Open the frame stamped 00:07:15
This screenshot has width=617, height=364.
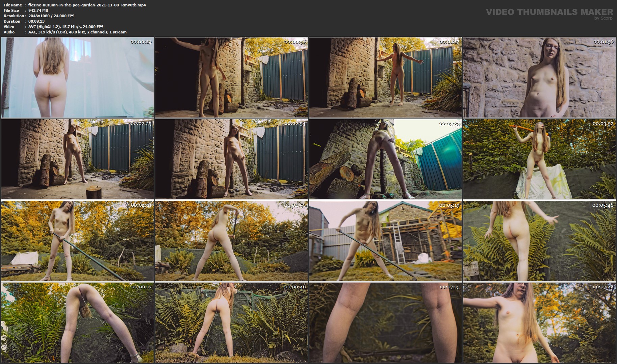(385, 322)
